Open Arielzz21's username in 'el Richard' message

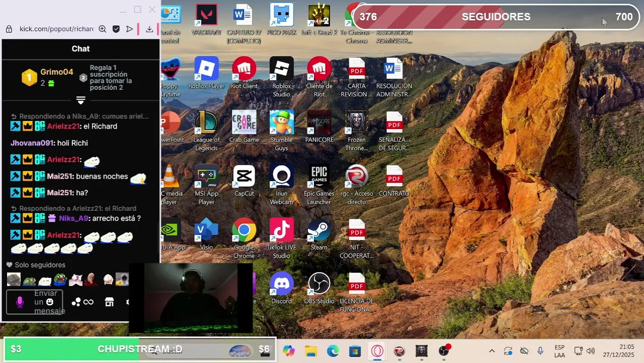click(64, 126)
